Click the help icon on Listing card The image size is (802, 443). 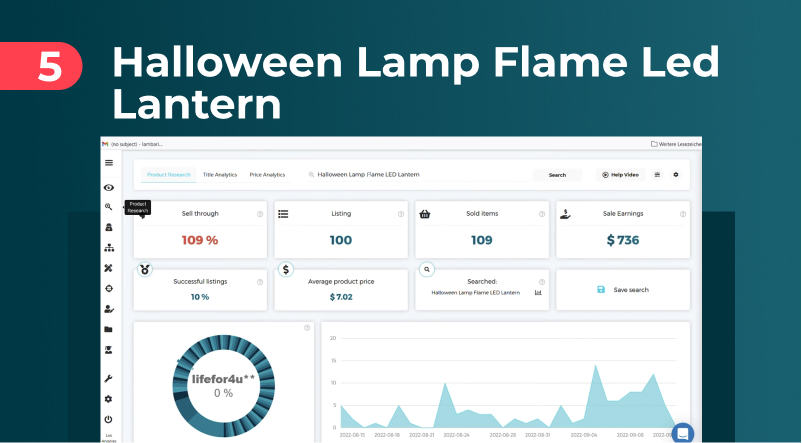point(401,214)
